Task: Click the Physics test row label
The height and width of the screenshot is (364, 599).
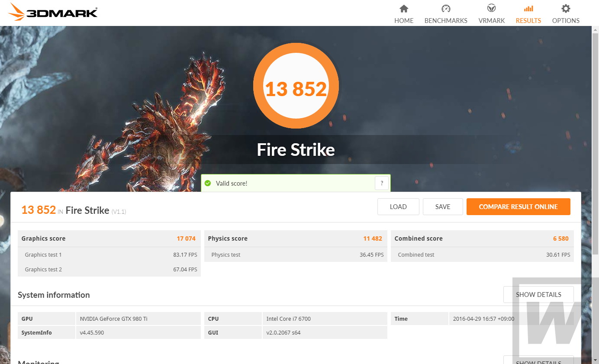Action: coord(226,255)
